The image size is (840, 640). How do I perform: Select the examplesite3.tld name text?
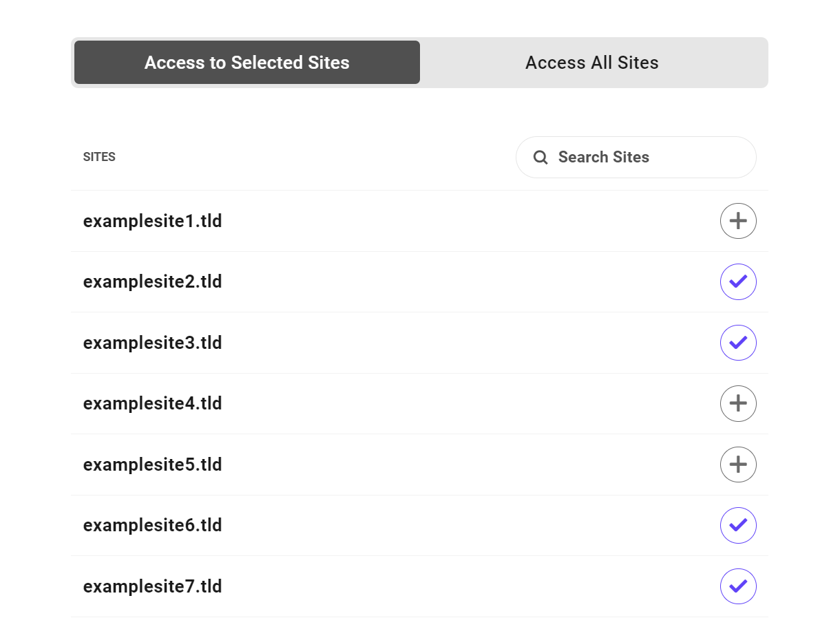click(152, 343)
